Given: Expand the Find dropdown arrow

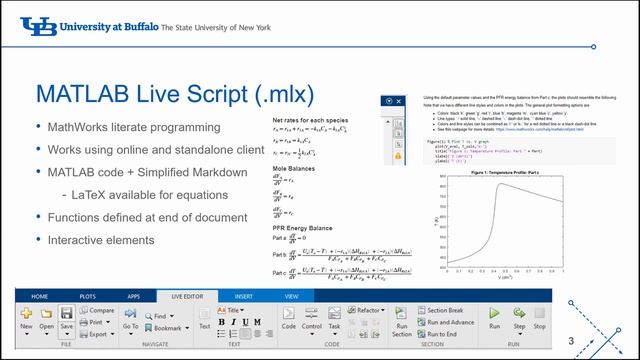Looking at the screenshot, I should click(x=172, y=316).
